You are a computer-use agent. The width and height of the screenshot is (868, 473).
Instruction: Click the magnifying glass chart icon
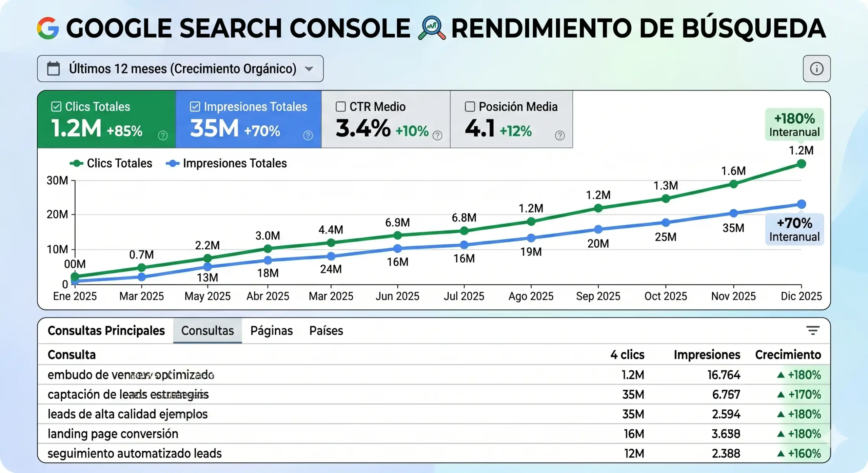point(432,28)
